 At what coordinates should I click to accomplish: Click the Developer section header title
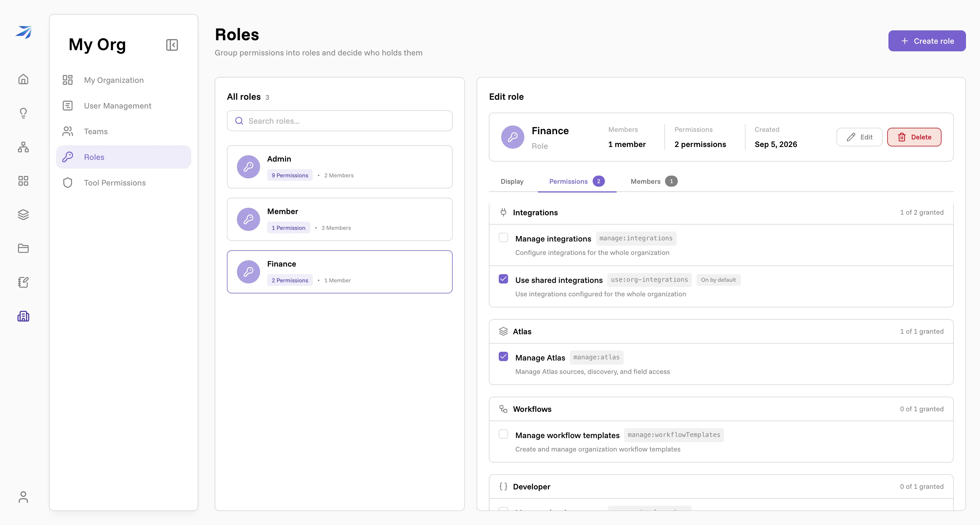click(531, 487)
